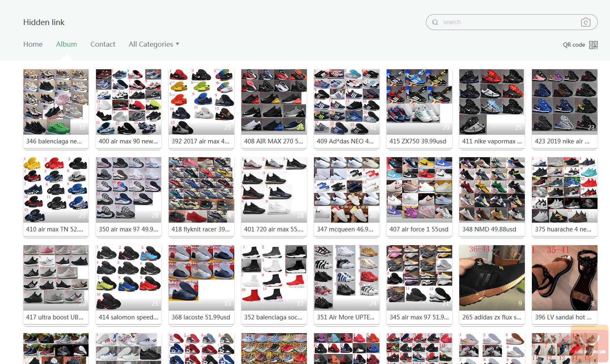Open the 352 balenciaga sock album thumbnail
The image size is (610, 364).
click(x=274, y=278)
